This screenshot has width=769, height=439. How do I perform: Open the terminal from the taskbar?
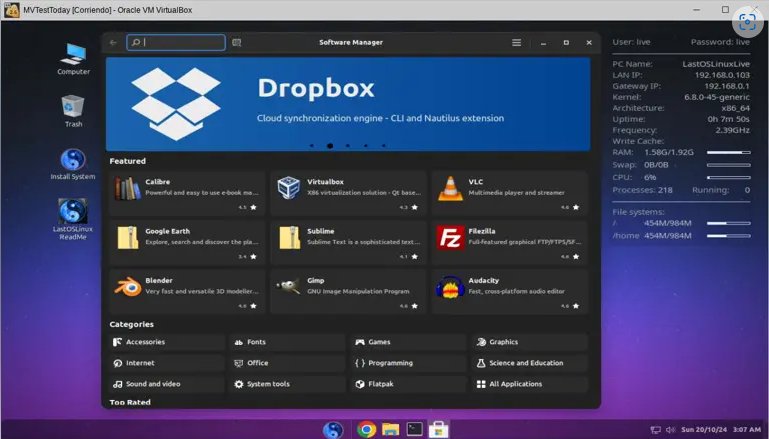414,429
